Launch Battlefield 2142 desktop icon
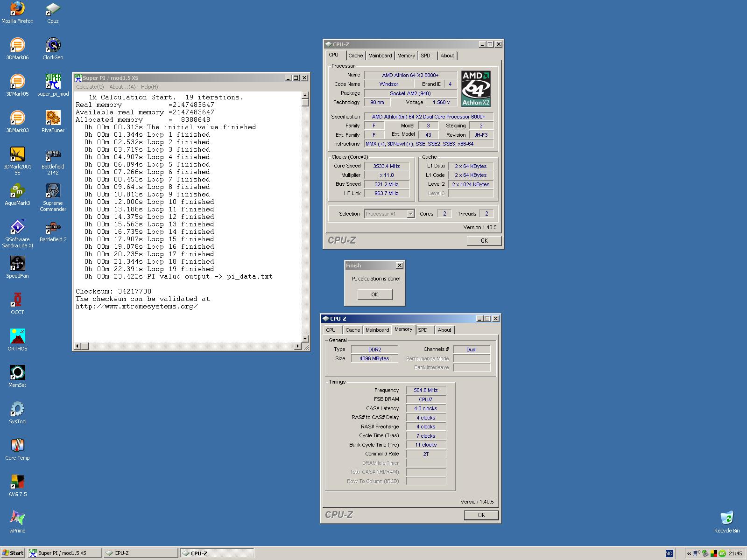Screen dimensions: 747x560 coord(53,161)
